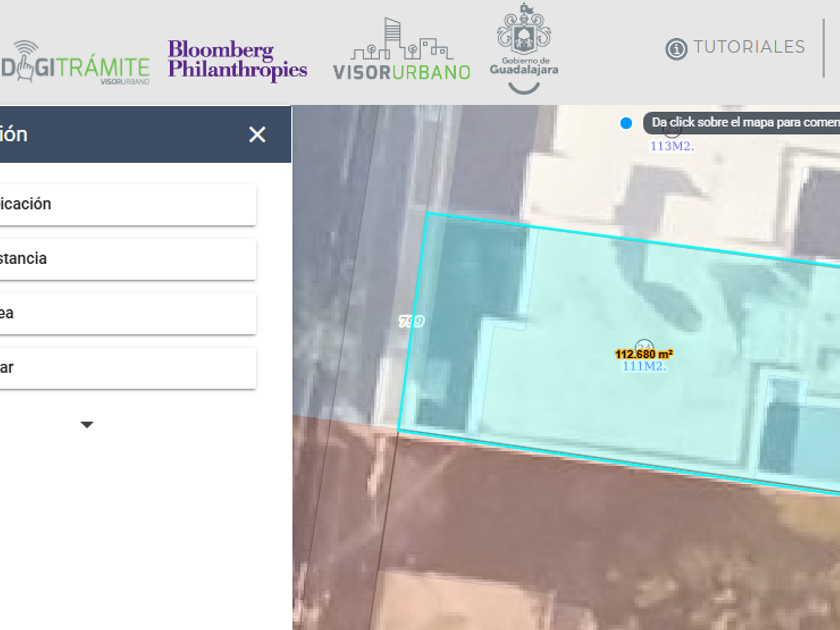Viewport: 840px width, 630px height.
Task: Open the Tutoriales info icon
Action: point(676,49)
